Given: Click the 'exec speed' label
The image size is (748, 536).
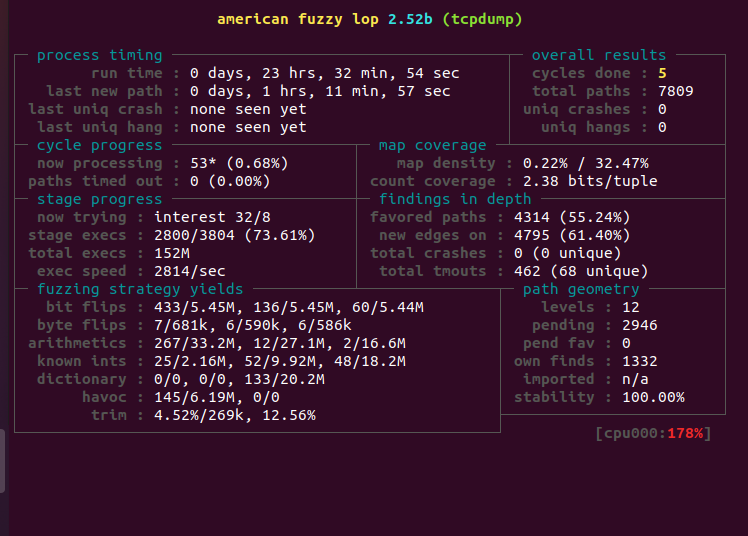Looking at the screenshot, I should point(82,271).
